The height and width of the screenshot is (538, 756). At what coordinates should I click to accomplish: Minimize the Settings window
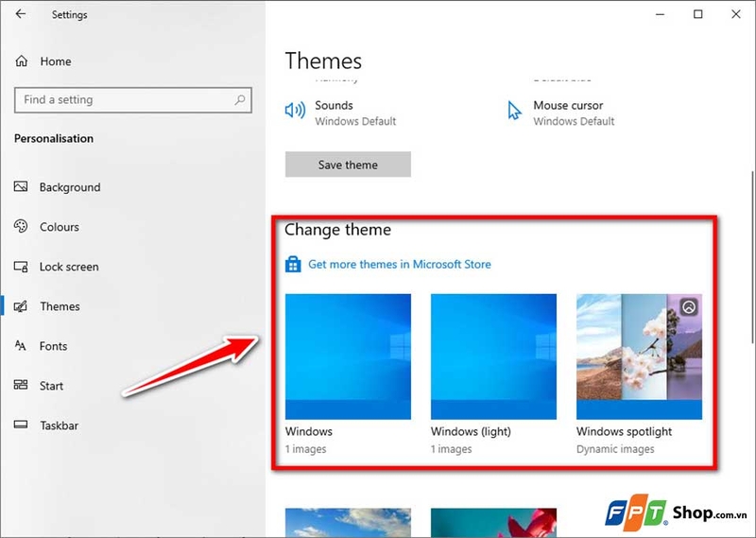coord(660,14)
